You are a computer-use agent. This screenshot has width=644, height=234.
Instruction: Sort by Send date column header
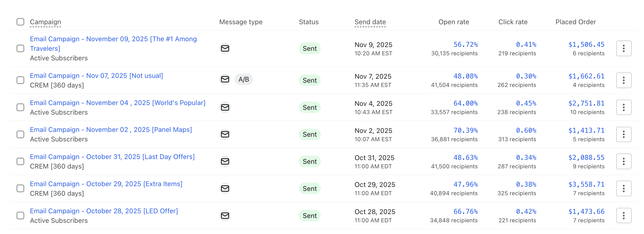[370, 22]
